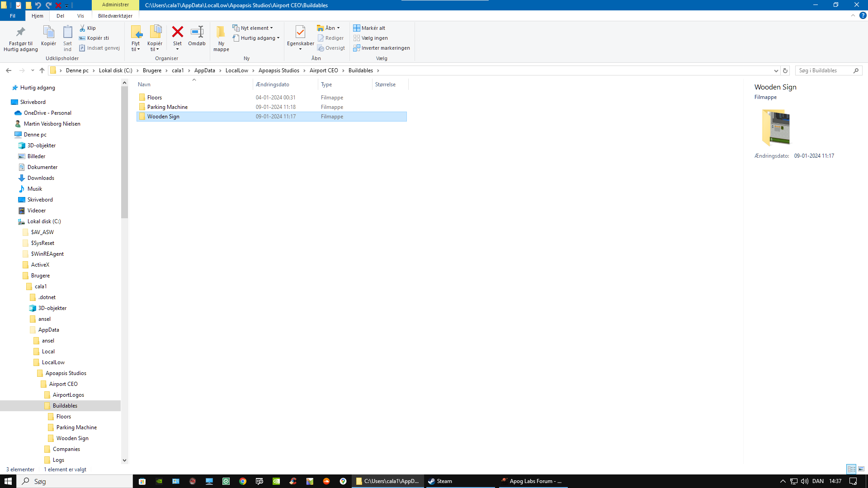Click Kopiér sti in the ribbon
Screen dimensions: 868x488
click(94, 38)
